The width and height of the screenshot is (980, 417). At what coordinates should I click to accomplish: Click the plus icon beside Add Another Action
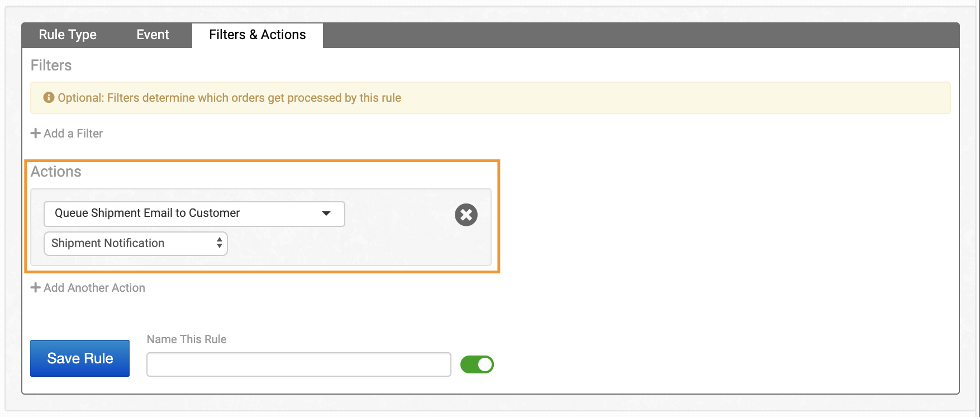click(x=35, y=287)
